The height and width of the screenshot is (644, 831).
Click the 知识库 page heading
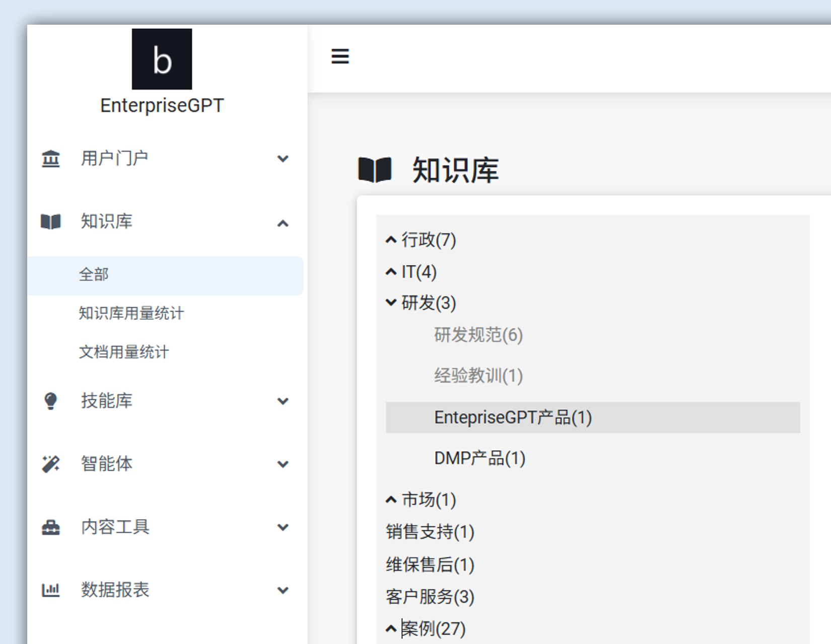pyautogui.click(x=455, y=170)
